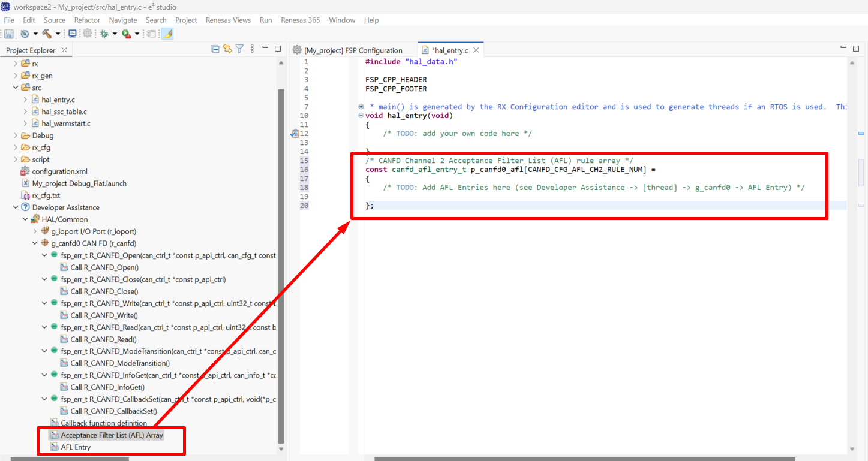Viewport: 868px width, 461px height.
Task: Open the Refactor menu
Action: click(x=87, y=20)
